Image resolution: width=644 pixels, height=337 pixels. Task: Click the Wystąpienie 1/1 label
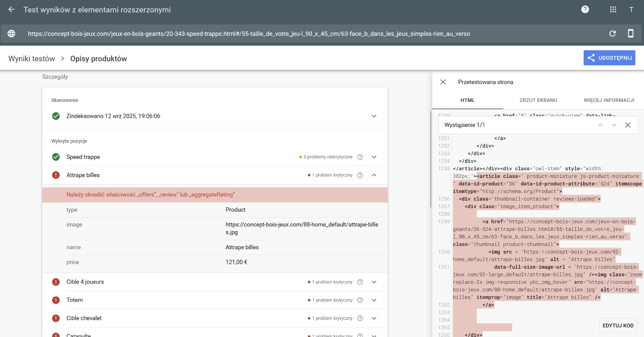point(465,125)
